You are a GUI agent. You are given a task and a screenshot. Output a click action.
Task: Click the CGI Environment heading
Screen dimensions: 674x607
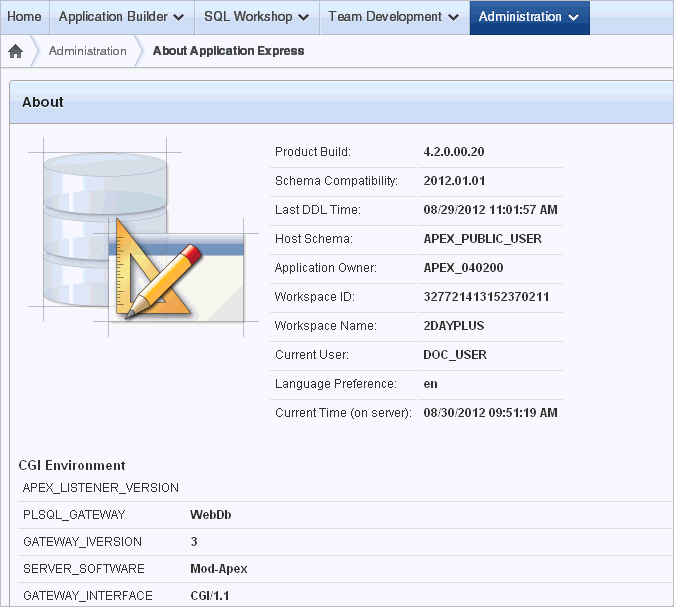click(72, 466)
